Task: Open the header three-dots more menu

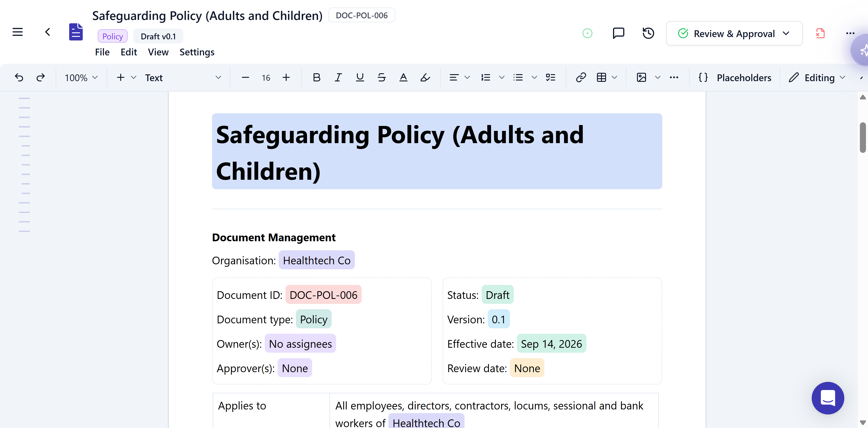Action: tap(850, 33)
